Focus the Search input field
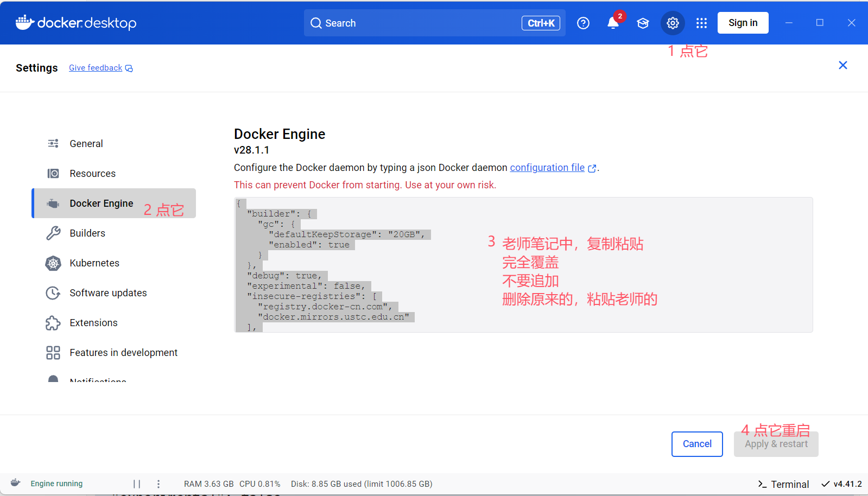The height and width of the screenshot is (496, 868). tap(435, 23)
